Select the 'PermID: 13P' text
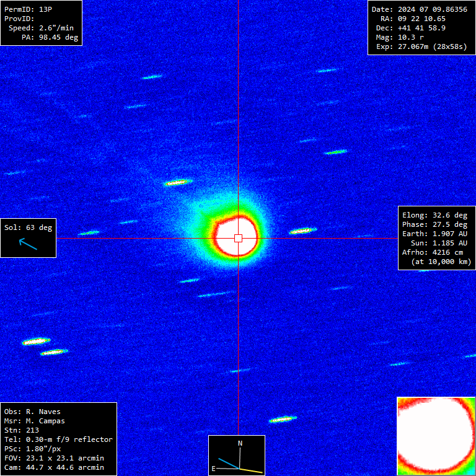The width and height of the screenshot is (476, 476). pos(28,9)
